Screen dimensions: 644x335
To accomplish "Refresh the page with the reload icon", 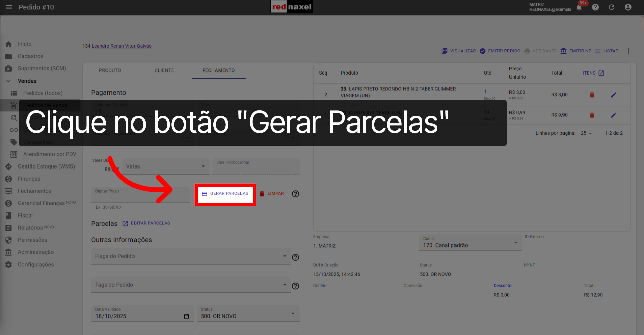I will point(612,7).
